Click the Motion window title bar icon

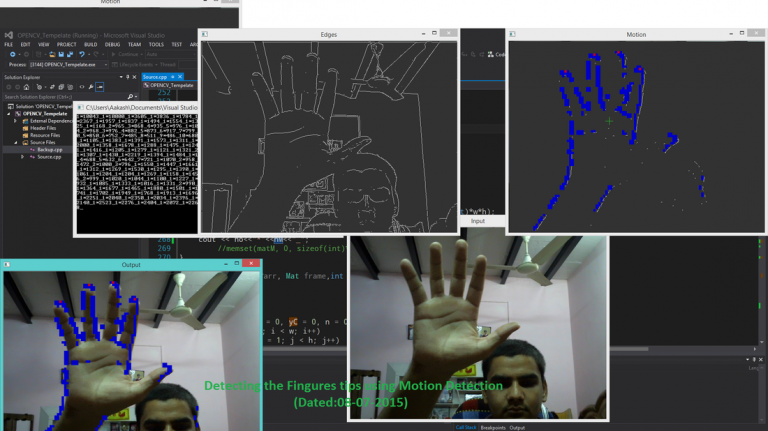coord(512,34)
